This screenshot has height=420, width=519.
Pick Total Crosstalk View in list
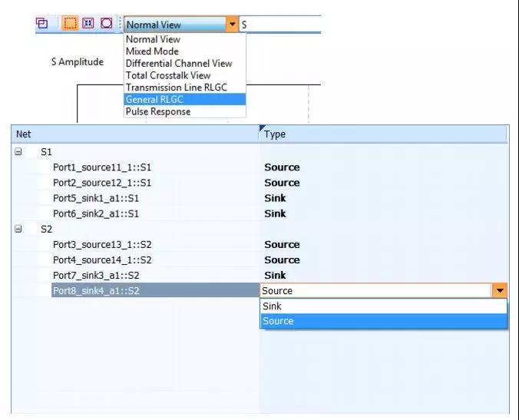[168, 75]
